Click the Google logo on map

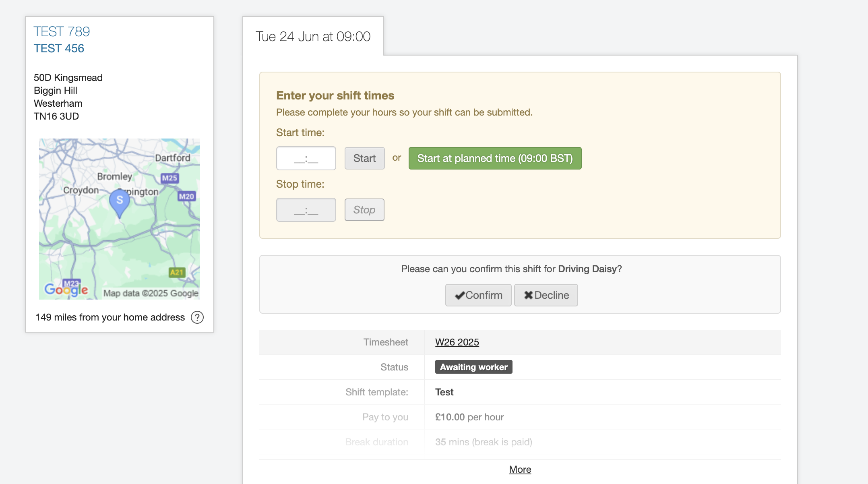click(x=66, y=289)
